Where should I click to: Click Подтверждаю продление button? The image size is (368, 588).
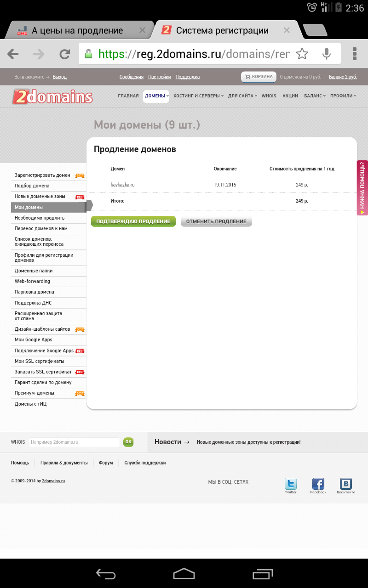pyautogui.click(x=133, y=221)
